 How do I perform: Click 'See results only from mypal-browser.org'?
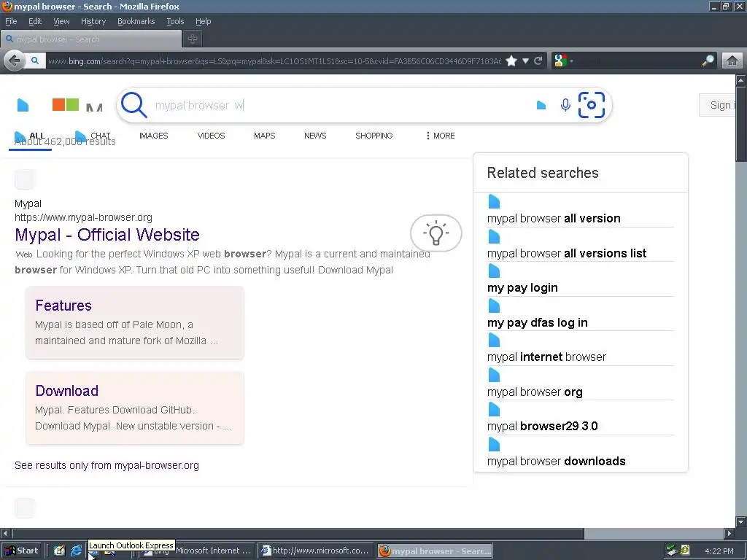point(107,465)
